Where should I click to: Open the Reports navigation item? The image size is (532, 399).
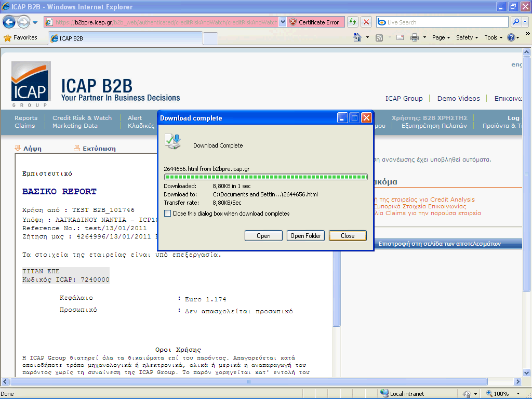coord(26,118)
